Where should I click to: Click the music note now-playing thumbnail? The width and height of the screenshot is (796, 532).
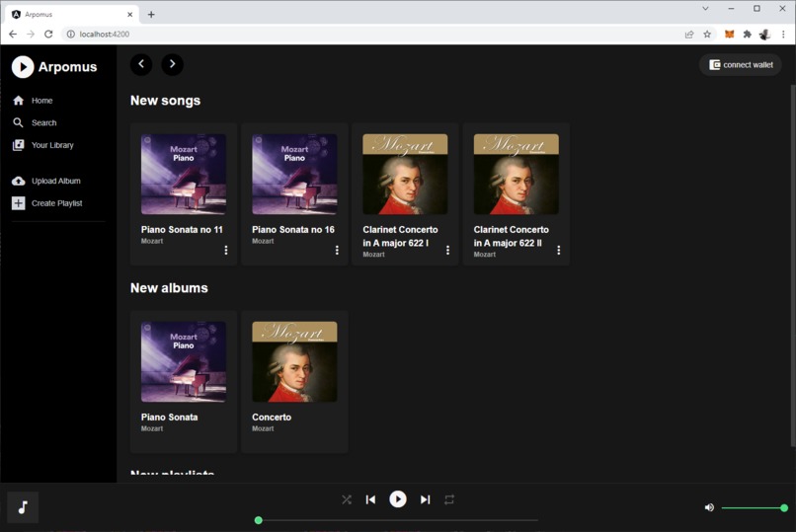click(23, 507)
